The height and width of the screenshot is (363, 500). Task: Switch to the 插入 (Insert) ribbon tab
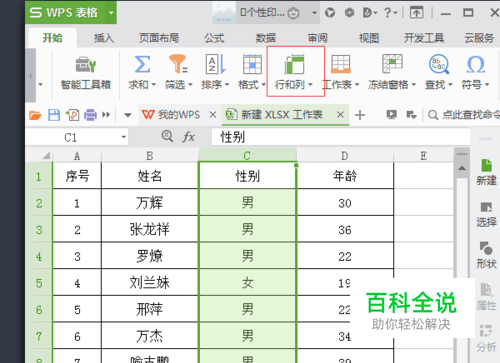click(104, 38)
